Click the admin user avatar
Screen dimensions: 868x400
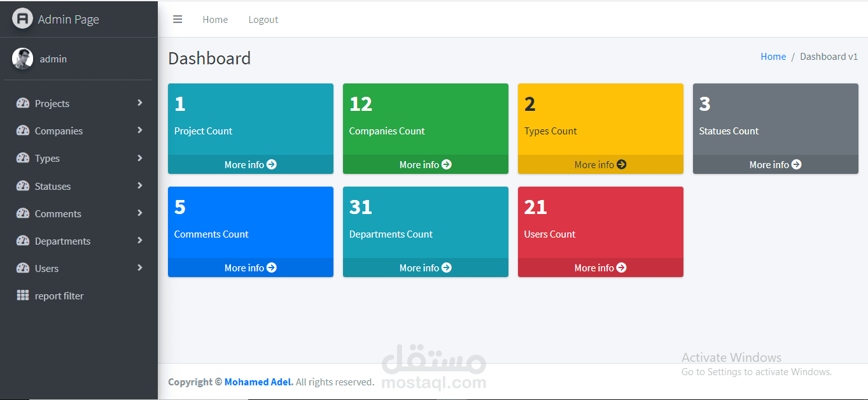(22, 59)
